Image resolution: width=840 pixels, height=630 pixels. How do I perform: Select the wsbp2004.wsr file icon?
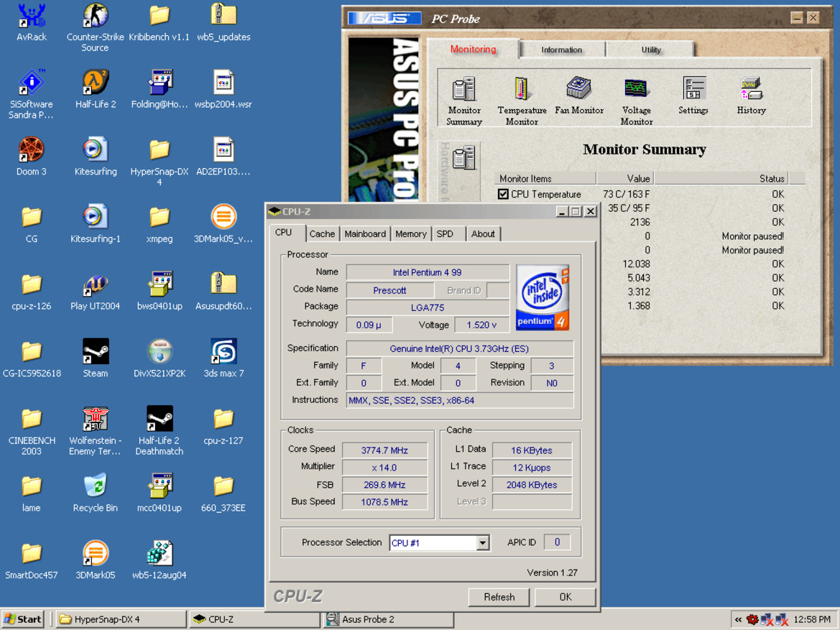pos(223,89)
